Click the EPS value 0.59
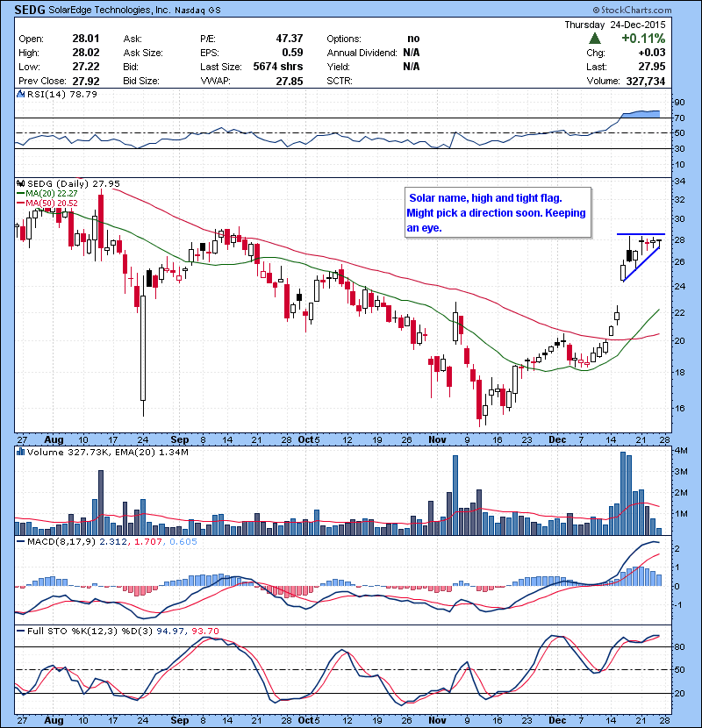 tap(292, 53)
